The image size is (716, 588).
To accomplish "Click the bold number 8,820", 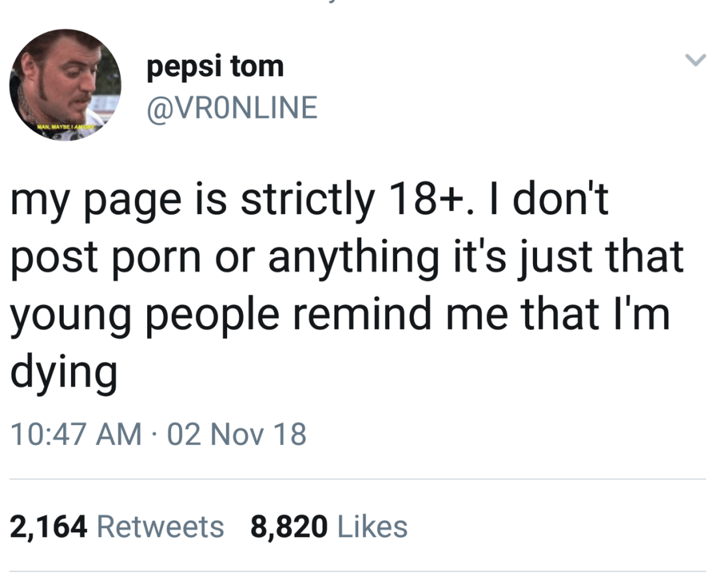I will [x=289, y=526].
